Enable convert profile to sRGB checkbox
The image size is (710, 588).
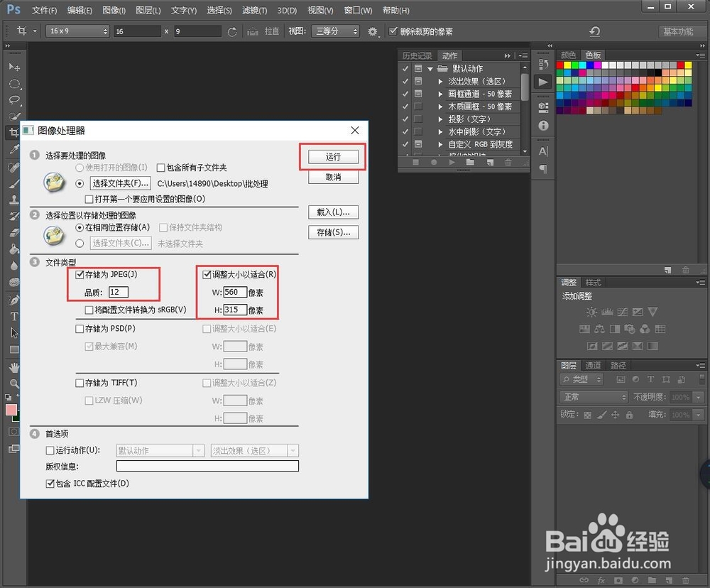[89, 310]
